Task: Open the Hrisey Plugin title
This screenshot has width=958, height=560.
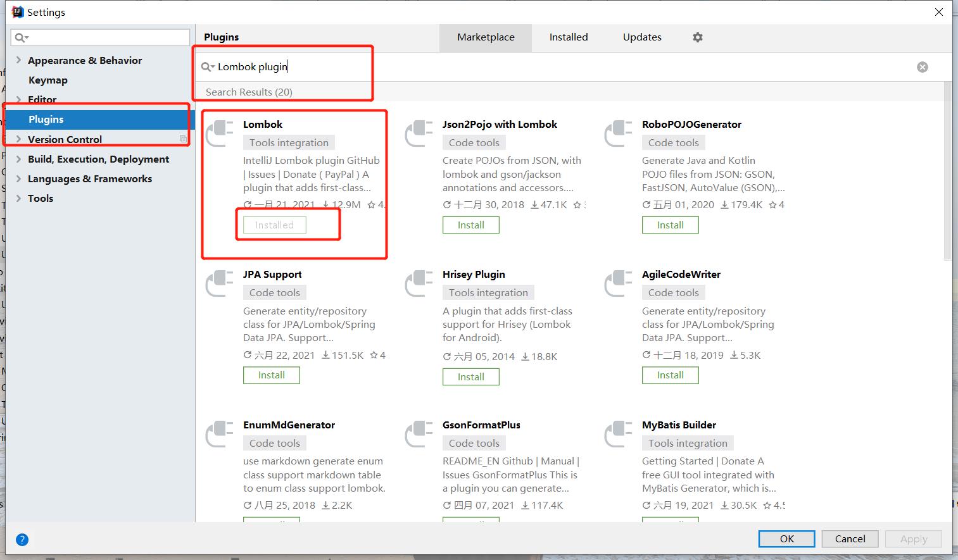Action: [474, 275]
